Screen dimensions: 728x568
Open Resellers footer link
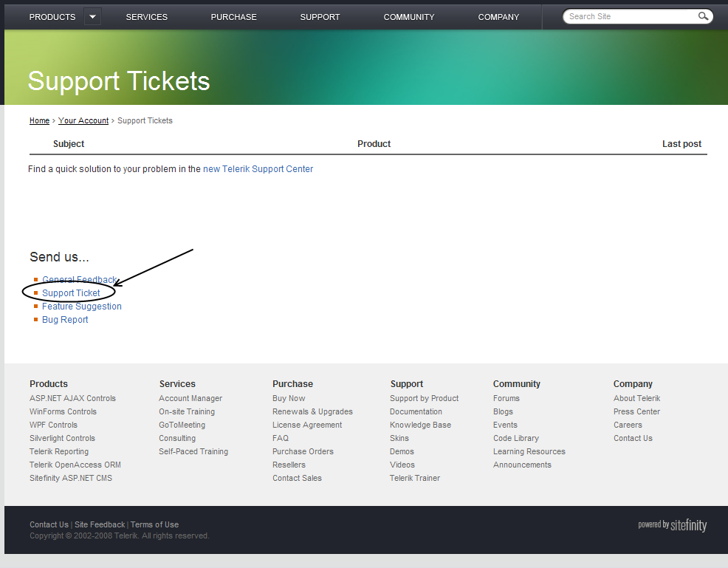(289, 465)
